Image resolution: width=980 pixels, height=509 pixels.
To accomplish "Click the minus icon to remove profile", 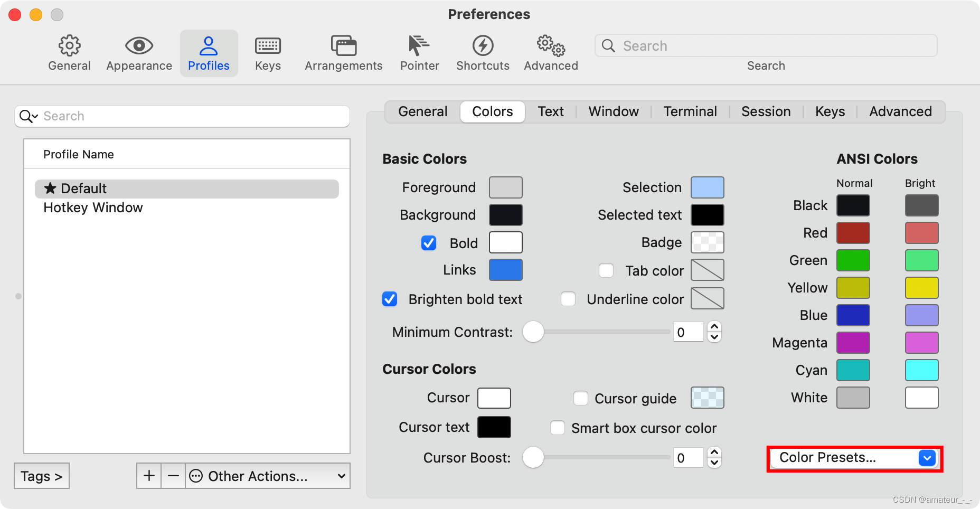I will [x=173, y=476].
